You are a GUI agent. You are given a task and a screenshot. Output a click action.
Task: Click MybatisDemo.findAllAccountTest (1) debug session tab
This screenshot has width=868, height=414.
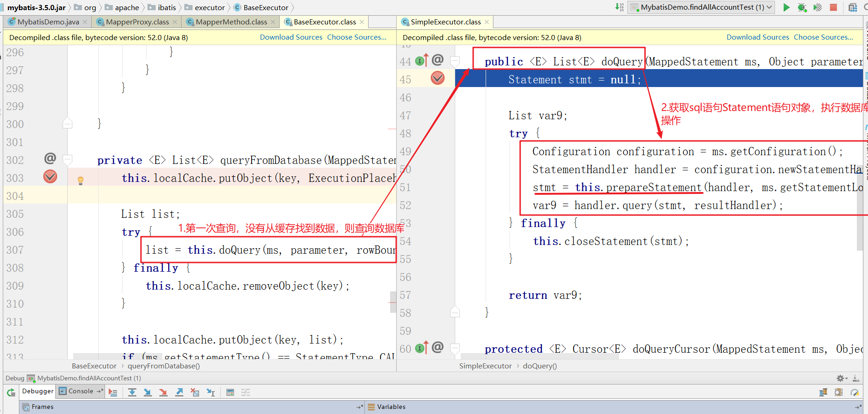84,378
